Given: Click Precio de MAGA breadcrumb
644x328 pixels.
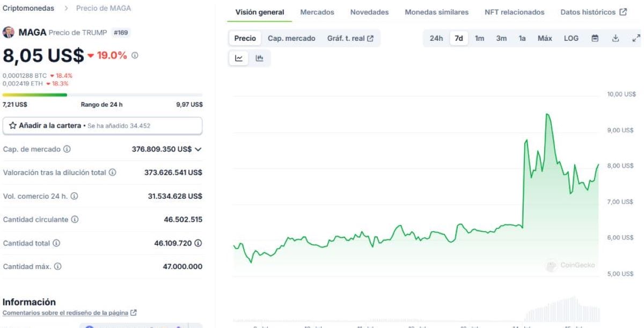Looking at the screenshot, I should [x=103, y=8].
